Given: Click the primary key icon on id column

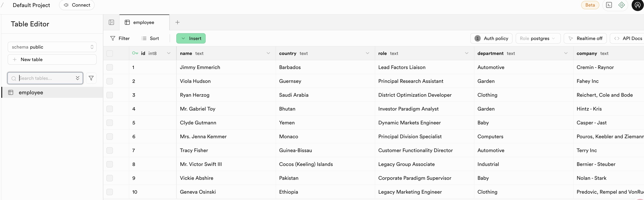Looking at the screenshot, I should tap(135, 53).
